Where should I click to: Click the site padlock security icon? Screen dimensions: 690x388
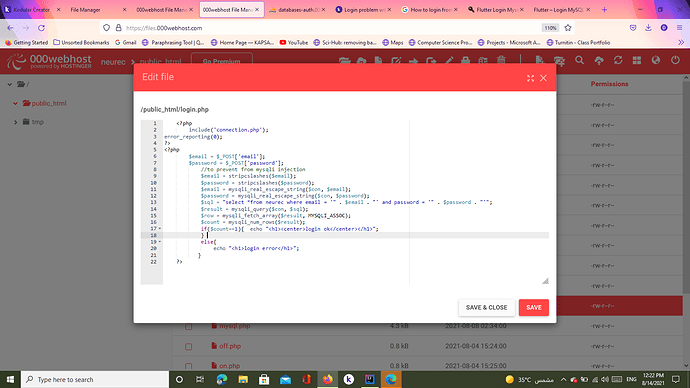click(118, 28)
